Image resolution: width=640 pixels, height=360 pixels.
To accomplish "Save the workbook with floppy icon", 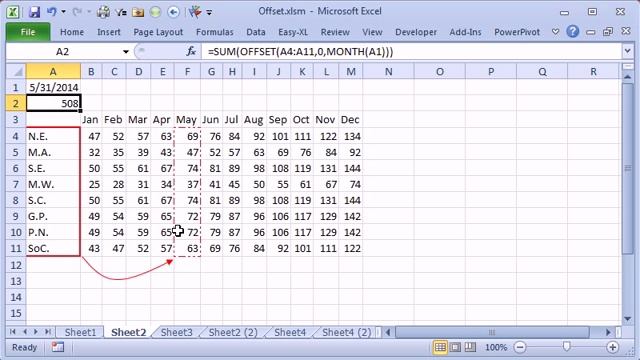I will pyautogui.click(x=34, y=12).
